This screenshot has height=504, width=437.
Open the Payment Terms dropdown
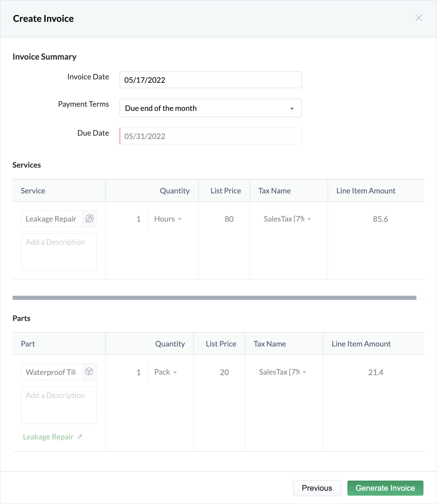click(x=210, y=108)
